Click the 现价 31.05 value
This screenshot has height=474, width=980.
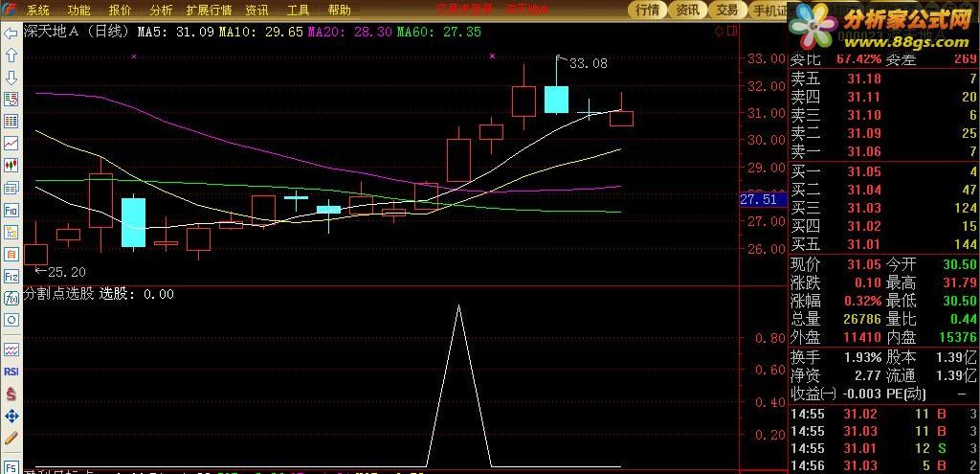click(864, 264)
